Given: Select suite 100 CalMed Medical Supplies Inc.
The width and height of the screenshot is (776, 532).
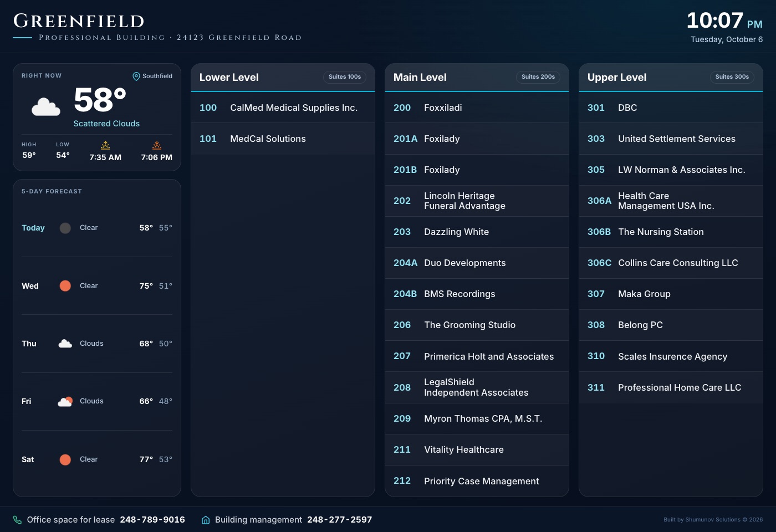Looking at the screenshot, I should (x=283, y=108).
